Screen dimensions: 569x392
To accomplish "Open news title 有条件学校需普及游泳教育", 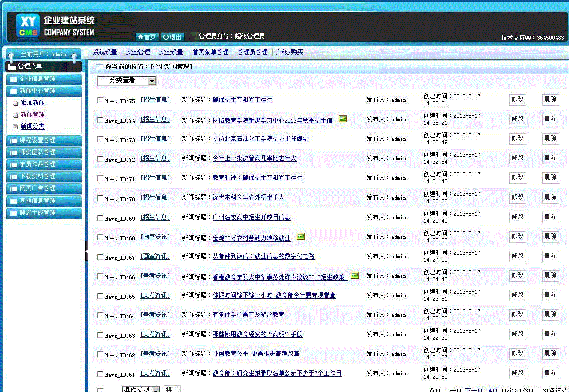I will coord(248,315).
